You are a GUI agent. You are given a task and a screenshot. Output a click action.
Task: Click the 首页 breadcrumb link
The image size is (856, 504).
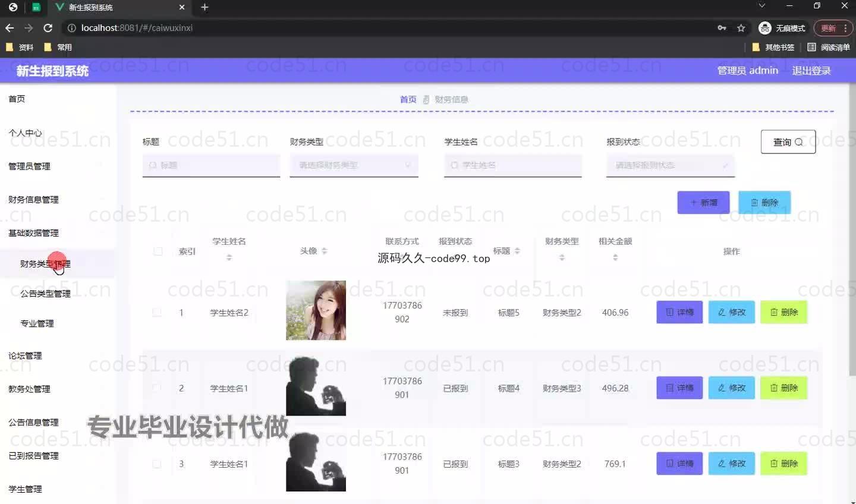pos(408,99)
